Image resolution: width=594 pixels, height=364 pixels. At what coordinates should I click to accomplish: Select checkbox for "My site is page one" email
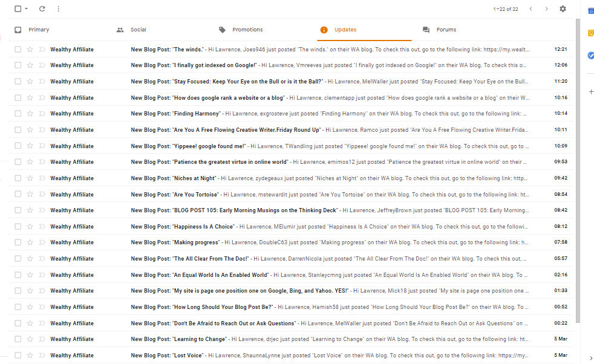tap(18, 291)
